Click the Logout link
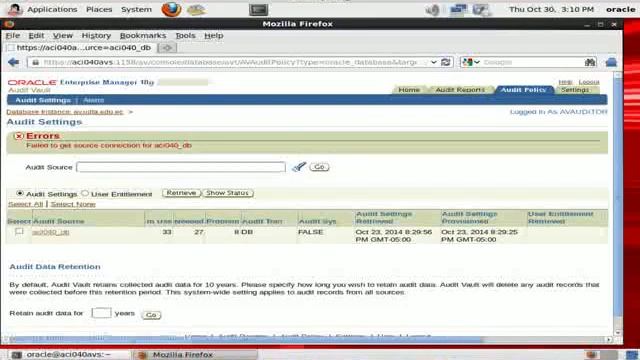The width and height of the screenshot is (640, 360). point(589,82)
